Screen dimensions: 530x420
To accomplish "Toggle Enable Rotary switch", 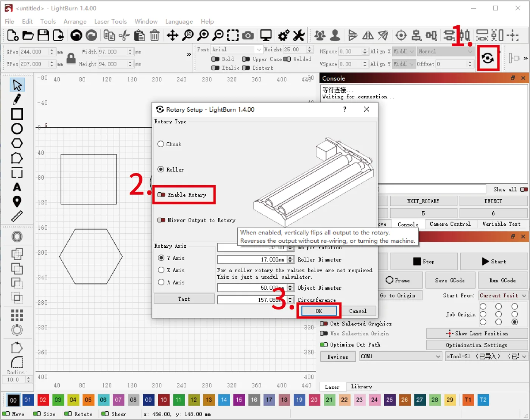I will tap(162, 195).
